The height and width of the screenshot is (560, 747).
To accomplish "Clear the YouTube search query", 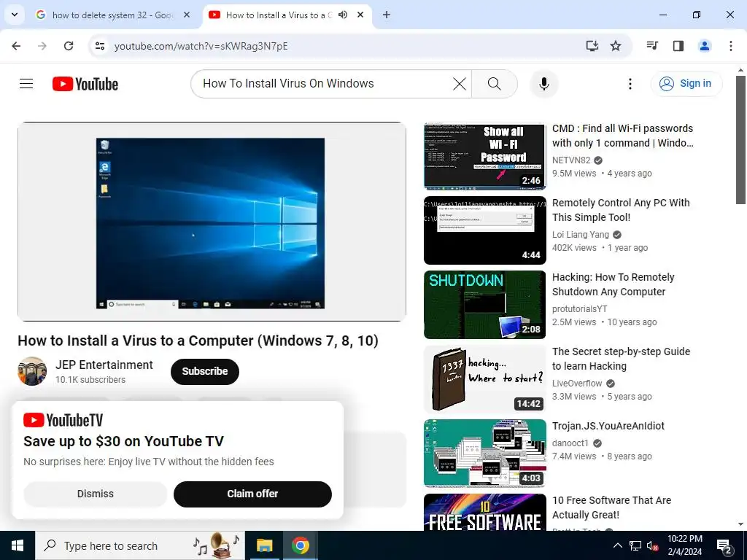I will pyautogui.click(x=460, y=84).
